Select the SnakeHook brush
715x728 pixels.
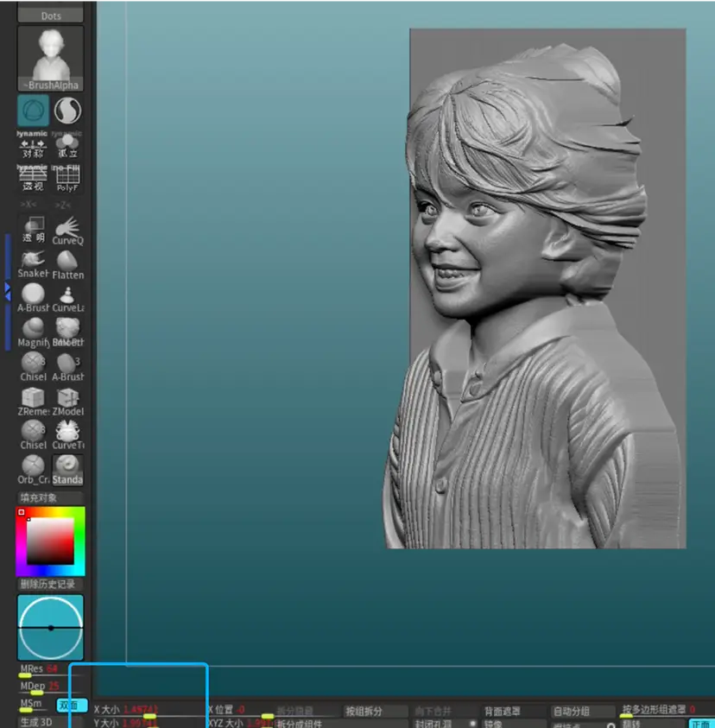33,263
